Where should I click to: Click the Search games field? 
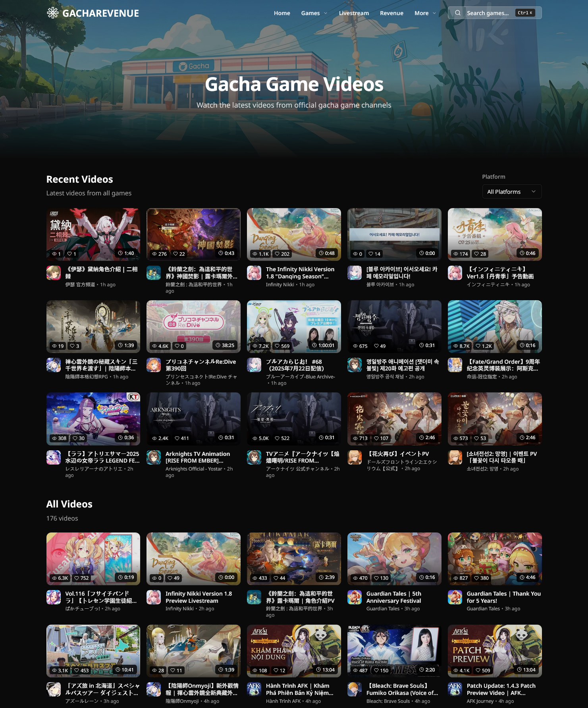click(x=495, y=13)
